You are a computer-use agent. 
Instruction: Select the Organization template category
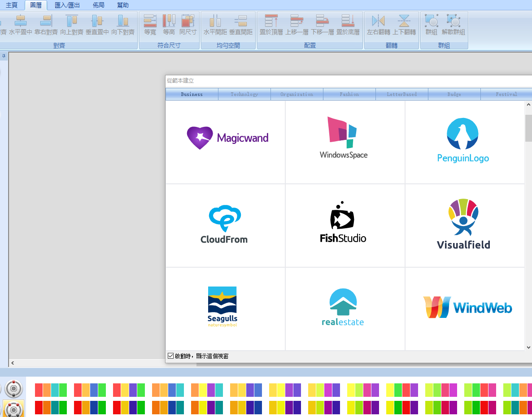click(x=297, y=94)
